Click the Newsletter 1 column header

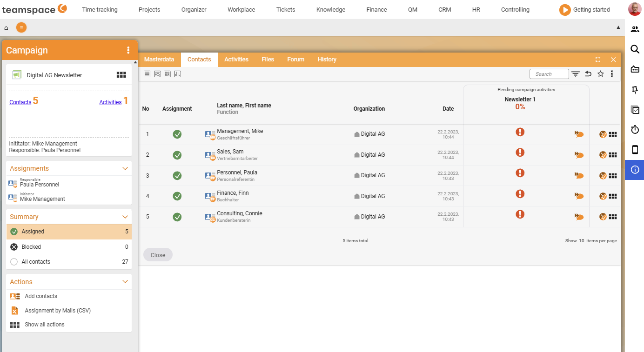click(x=520, y=100)
